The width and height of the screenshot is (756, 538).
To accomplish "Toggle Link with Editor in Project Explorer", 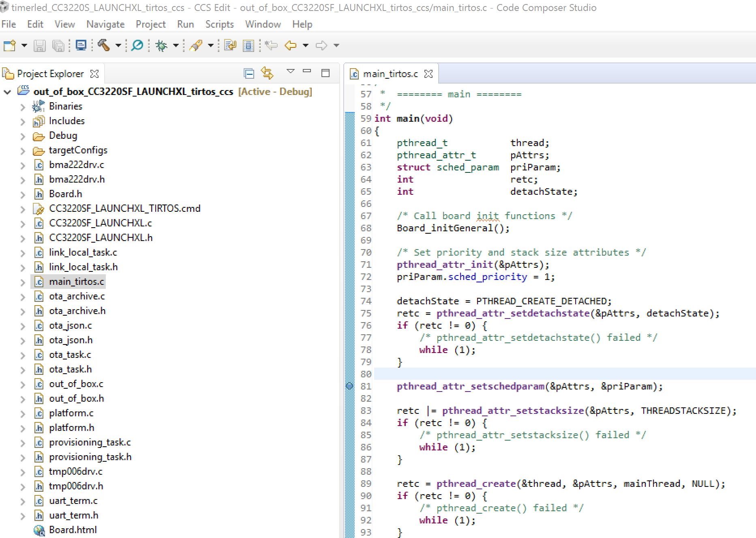I will click(268, 73).
